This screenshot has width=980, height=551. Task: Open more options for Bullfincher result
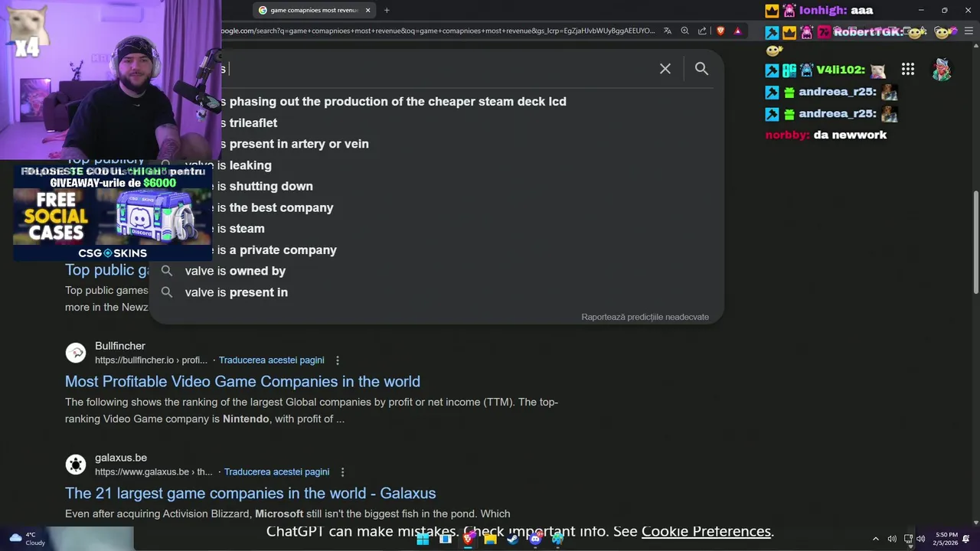coord(338,360)
